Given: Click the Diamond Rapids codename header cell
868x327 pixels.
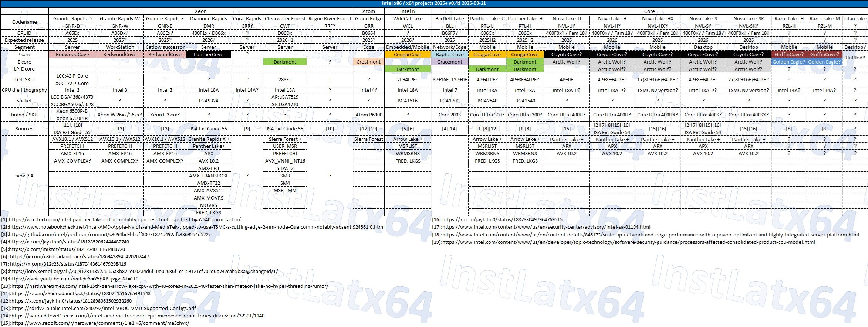Looking at the screenshot, I should tap(209, 18).
